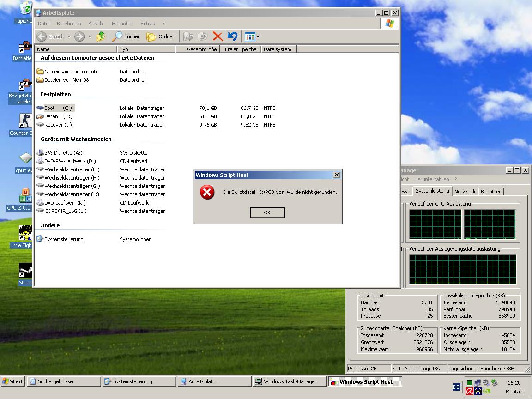This screenshot has height=399, width=532.
Task: Select the CORSAIR_16G (L:) drive icon
Action: point(40,211)
